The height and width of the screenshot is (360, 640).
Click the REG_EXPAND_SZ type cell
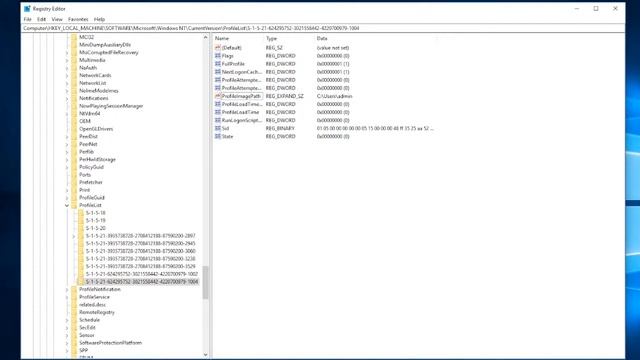[284, 96]
